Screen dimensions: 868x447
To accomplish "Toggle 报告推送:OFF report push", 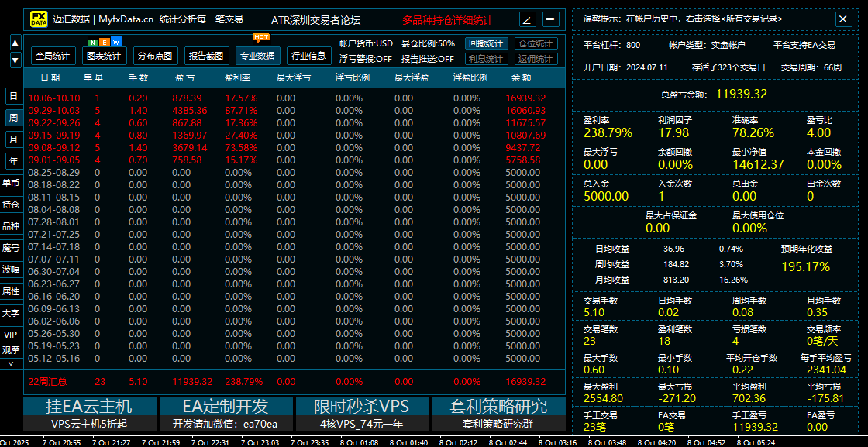I will [428, 59].
